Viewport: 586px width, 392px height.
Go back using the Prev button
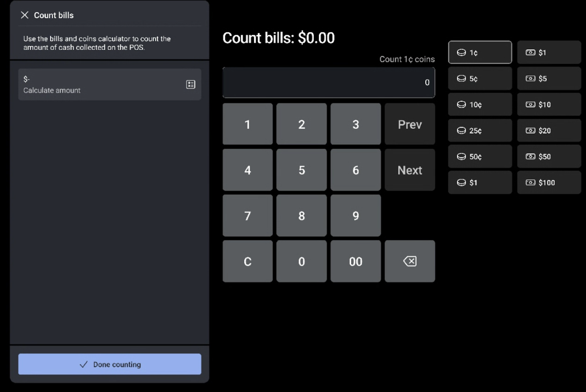tap(409, 124)
